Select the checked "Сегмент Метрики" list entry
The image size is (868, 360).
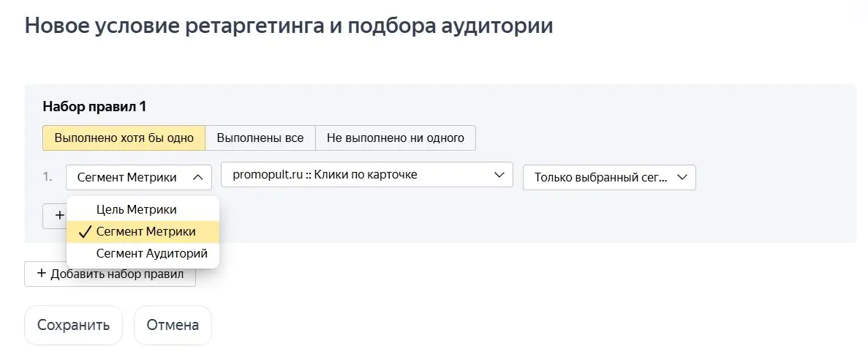[143, 231]
